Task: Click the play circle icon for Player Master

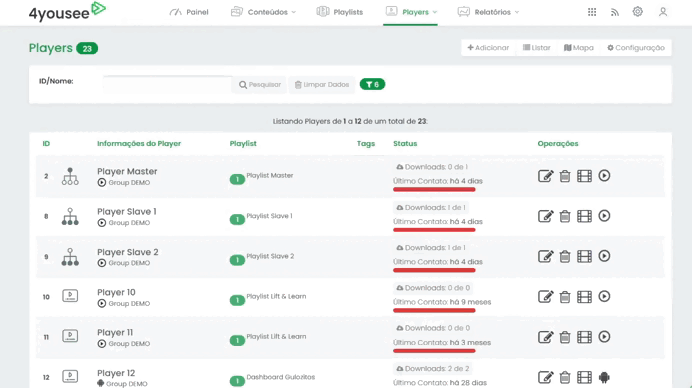Action: [604, 176]
